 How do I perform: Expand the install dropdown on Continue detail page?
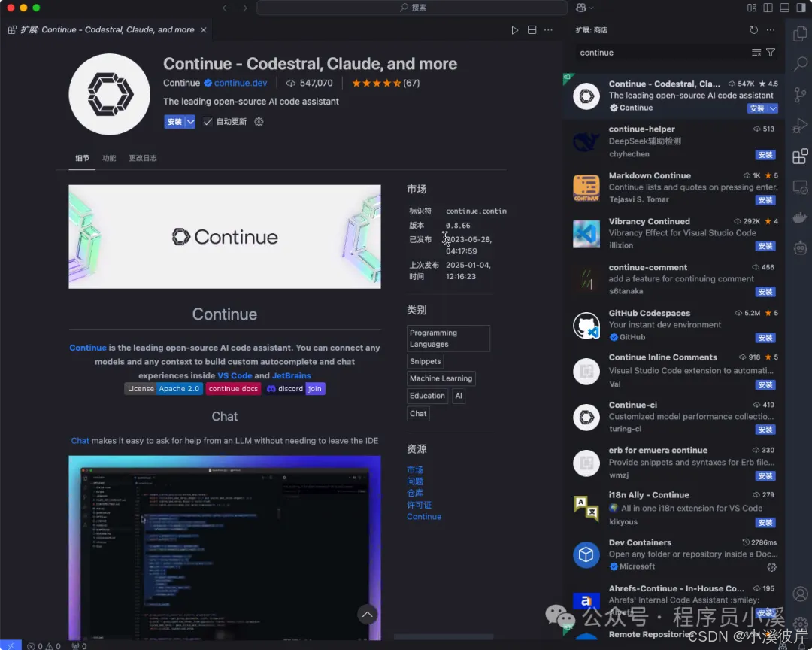[x=190, y=122]
